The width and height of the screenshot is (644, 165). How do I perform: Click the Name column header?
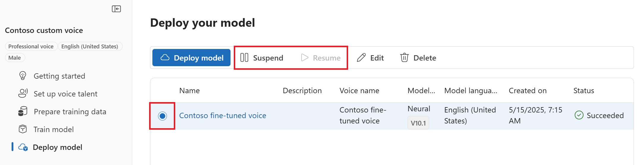190,91
